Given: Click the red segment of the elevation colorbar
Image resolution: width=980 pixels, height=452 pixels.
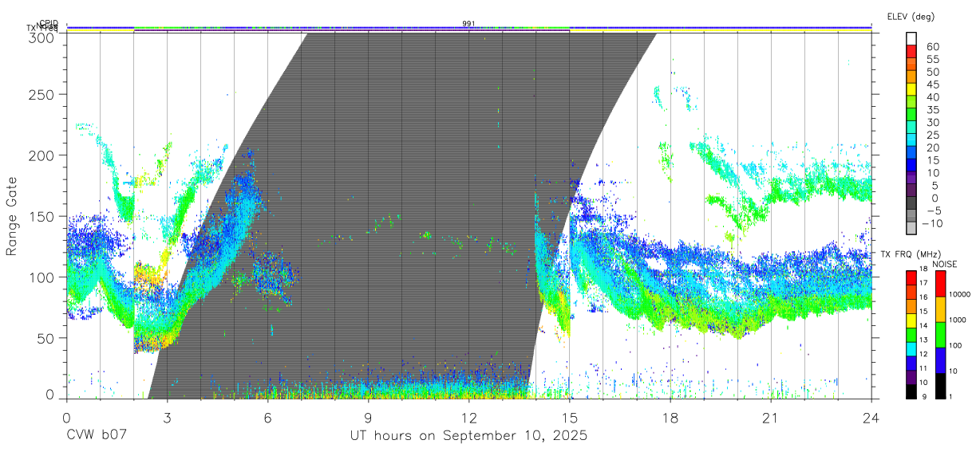Looking at the screenshot, I should click(x=911, y=51).
